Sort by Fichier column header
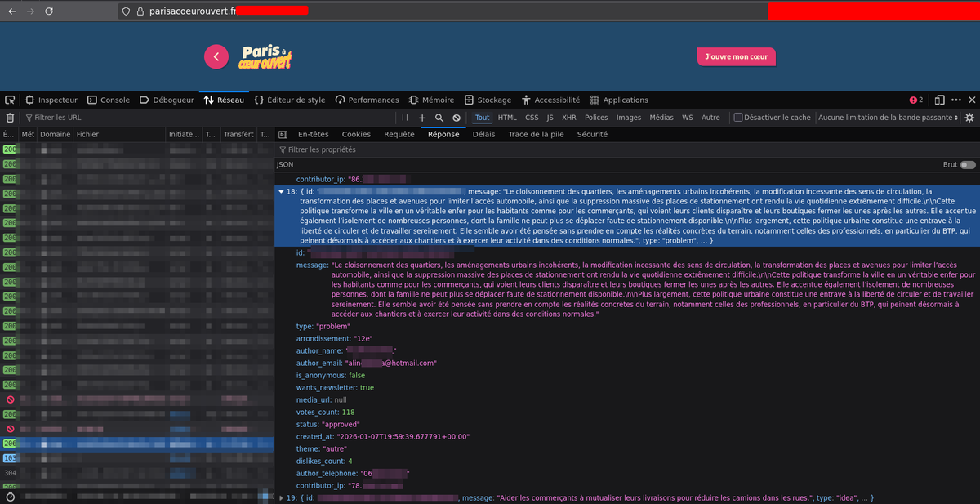 coord(120,134)
